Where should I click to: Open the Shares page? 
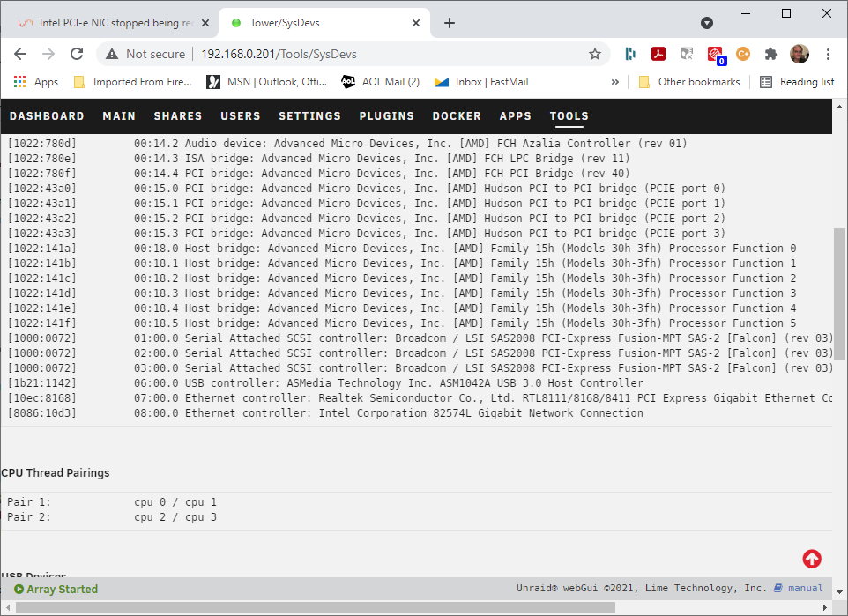click(178, 115)
